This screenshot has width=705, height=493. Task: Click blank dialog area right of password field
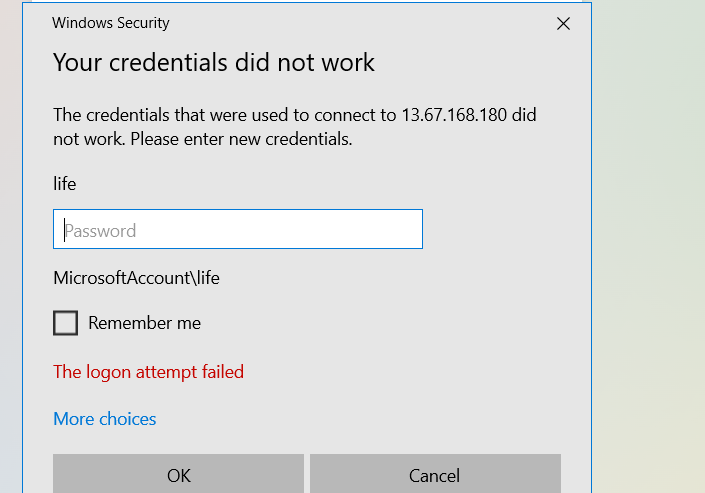pos(504,229)
